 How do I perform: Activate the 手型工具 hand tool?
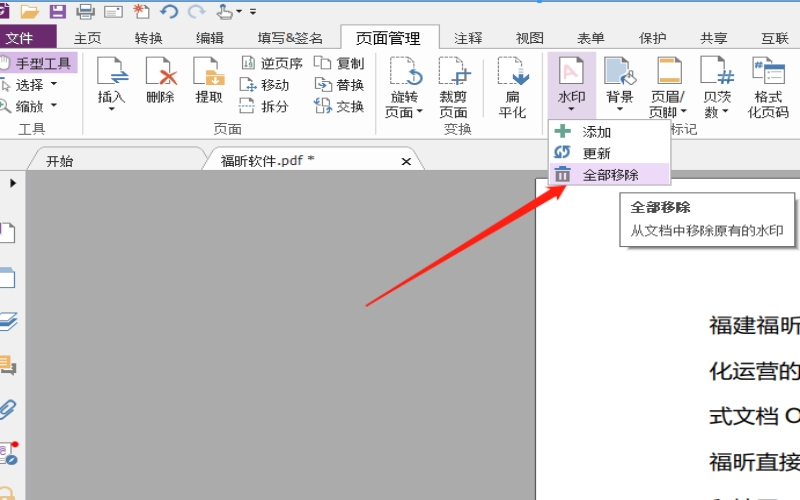coord(38,63)
